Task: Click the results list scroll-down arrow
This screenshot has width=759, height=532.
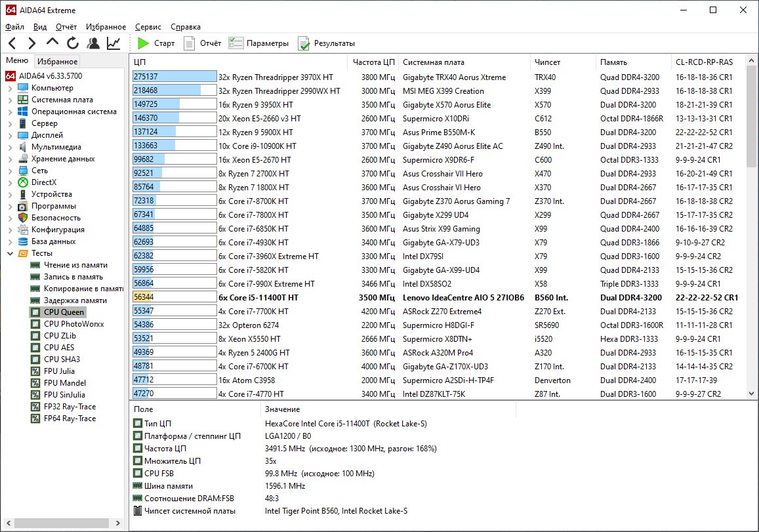Action: (x=751, y=394)
